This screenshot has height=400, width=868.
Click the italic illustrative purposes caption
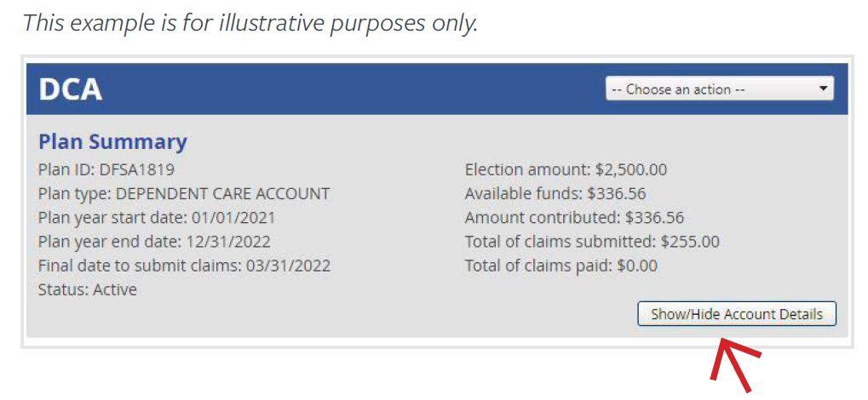pos(250,23)
